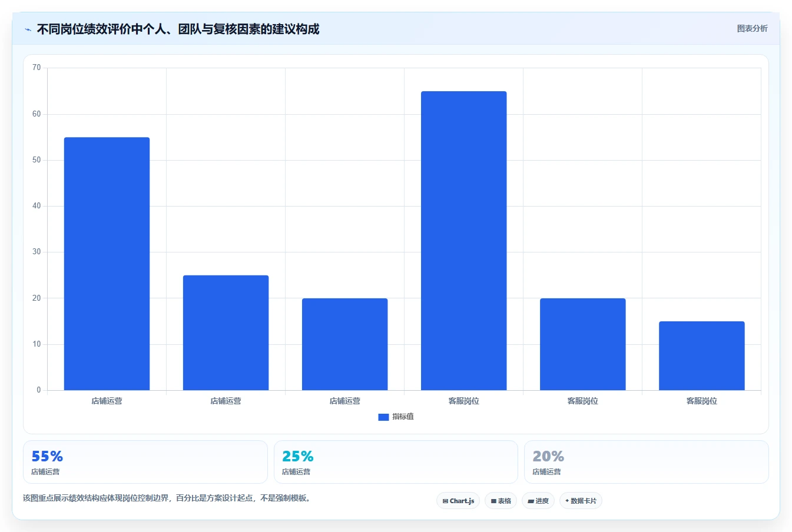The image size is (792, 532).
Task: Click the y-axis label 60
Action: click(x=37, y=114)
